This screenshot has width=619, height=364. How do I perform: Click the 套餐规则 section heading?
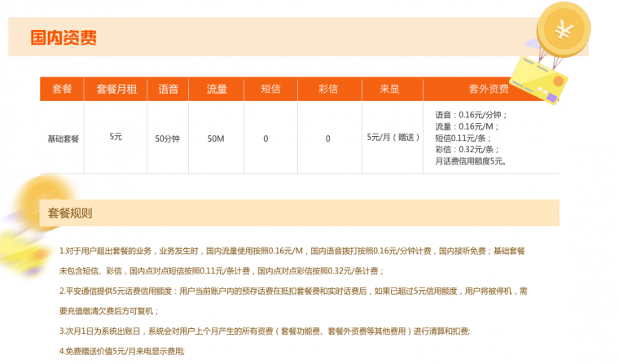70,213
